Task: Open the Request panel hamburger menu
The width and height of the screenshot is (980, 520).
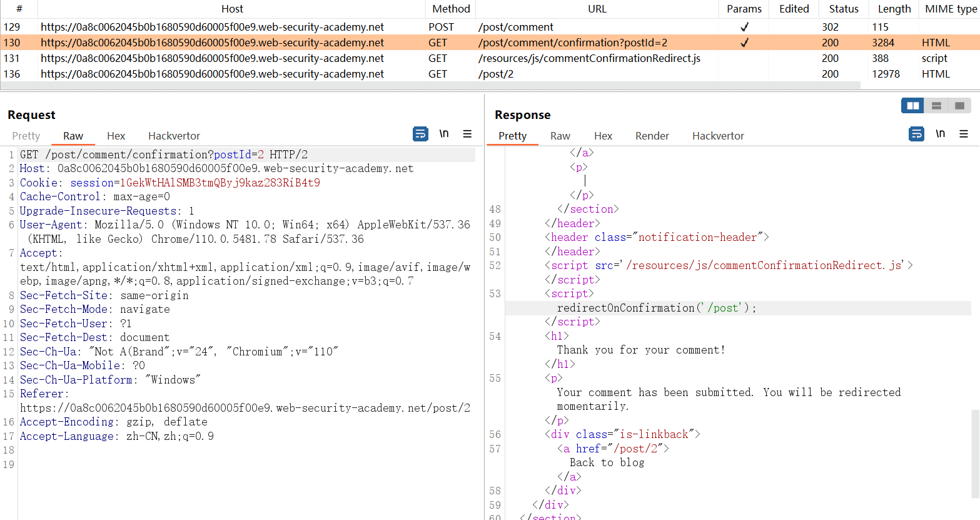Action: [467, 134]
